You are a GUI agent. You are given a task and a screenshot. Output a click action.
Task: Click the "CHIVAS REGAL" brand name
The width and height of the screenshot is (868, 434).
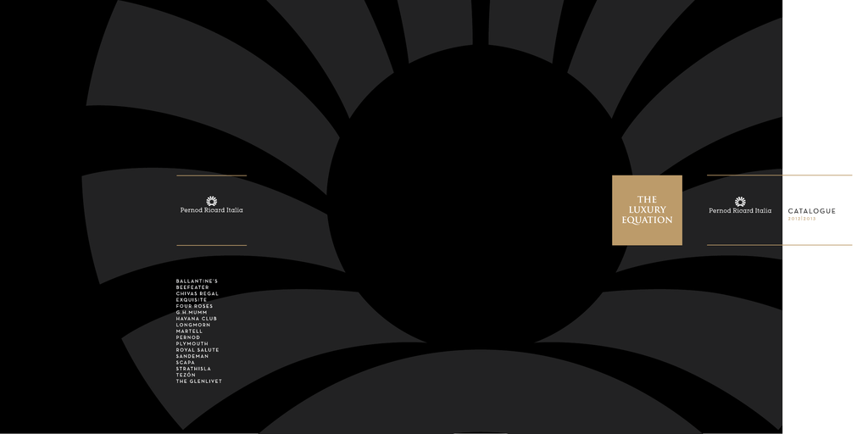coord(197,293)
